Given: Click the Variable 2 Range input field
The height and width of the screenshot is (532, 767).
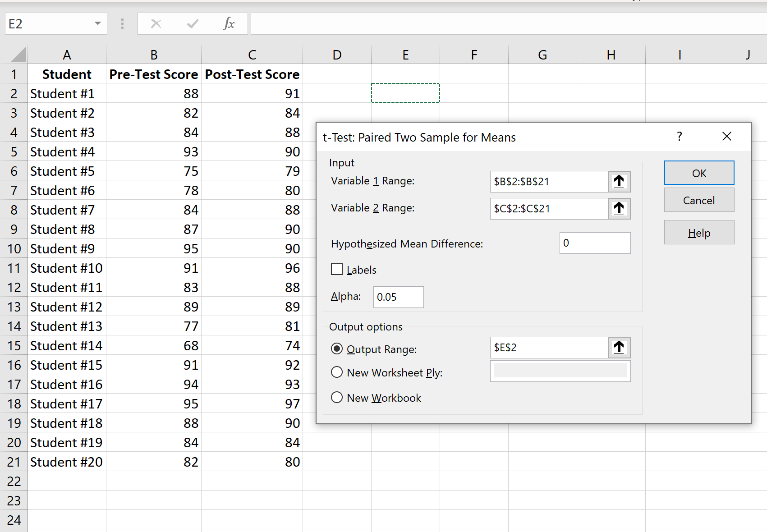Looking at the screenshot, I should [549, 209].
